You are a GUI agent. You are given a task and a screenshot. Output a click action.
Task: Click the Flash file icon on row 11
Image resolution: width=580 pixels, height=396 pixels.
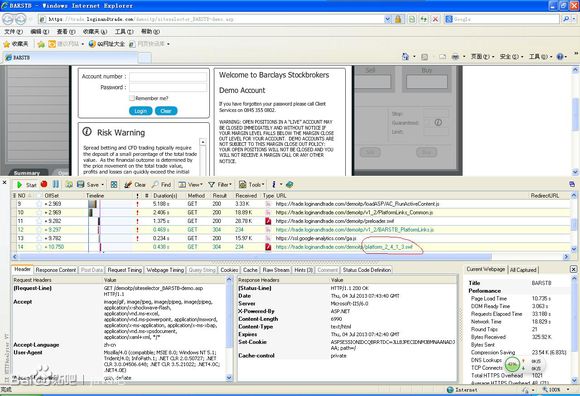click(268, 221)
